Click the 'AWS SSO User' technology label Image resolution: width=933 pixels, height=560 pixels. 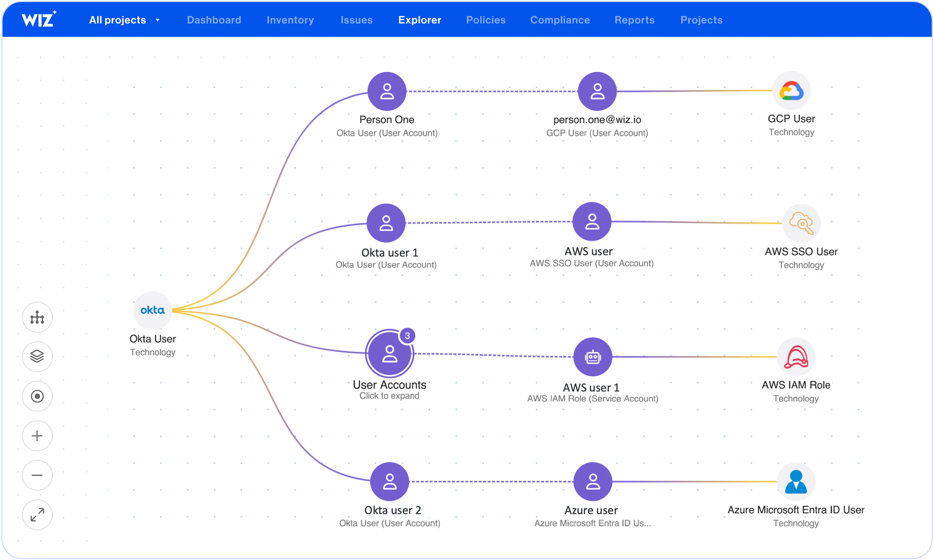[x=801, y=252]
